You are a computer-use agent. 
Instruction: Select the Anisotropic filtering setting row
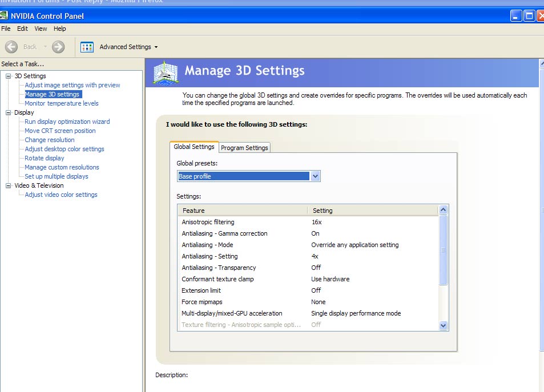pos(208,222)
